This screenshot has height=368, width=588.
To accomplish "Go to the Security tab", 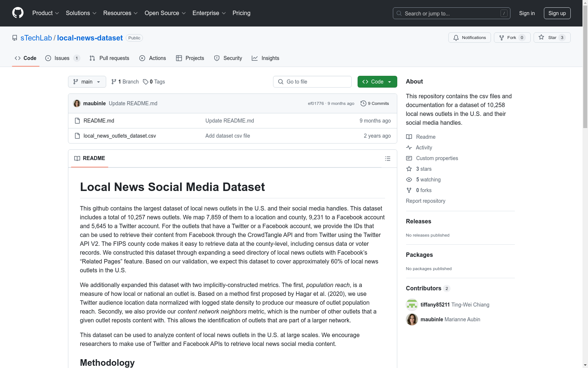I will pyautogui.click(x=228, y=58).
